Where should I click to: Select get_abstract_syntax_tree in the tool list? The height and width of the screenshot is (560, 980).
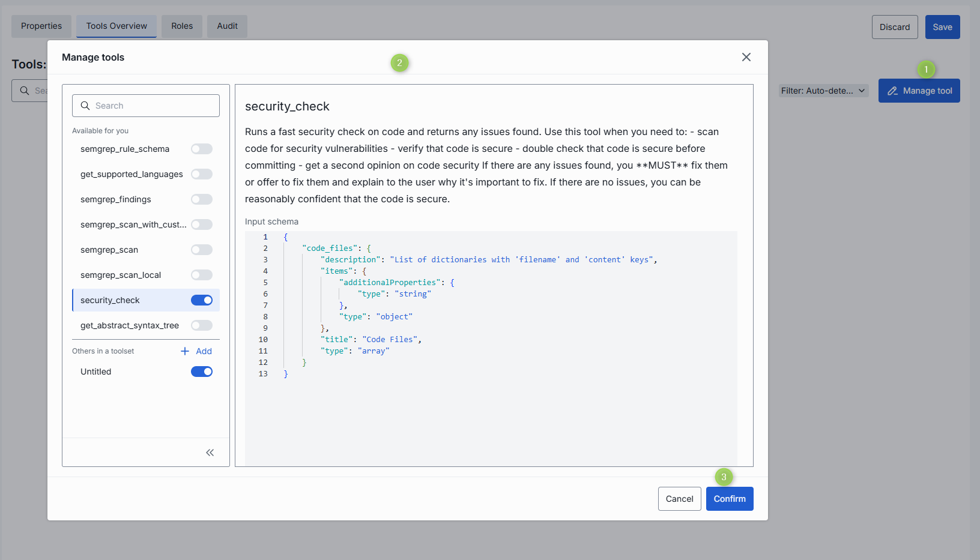pyautogui.click(x=130, y=325)
